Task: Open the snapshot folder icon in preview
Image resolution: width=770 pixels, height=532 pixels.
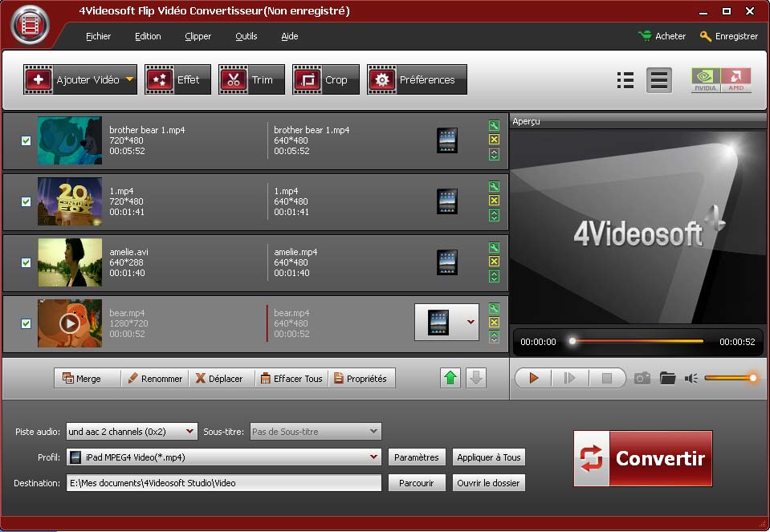Action: pos(667,378)
